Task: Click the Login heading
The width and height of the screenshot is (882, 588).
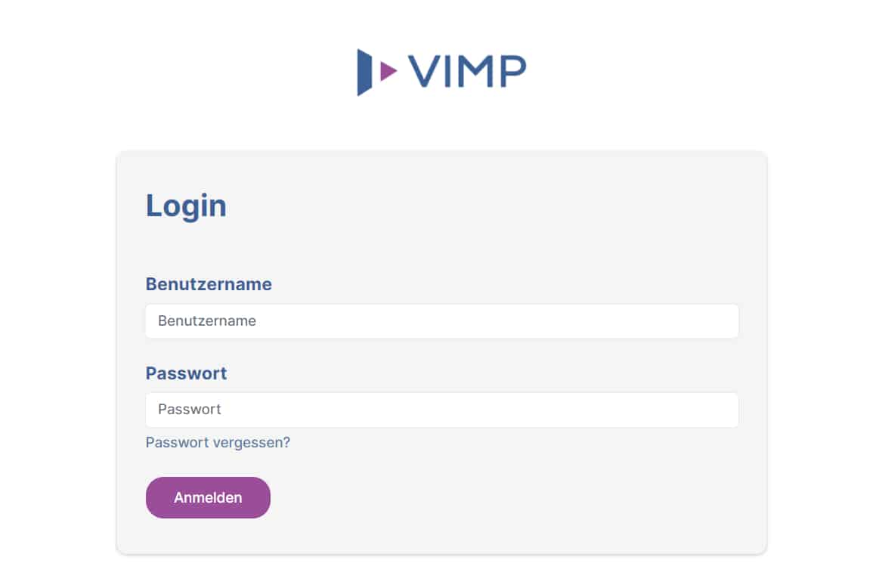Action: coord(185,205)
